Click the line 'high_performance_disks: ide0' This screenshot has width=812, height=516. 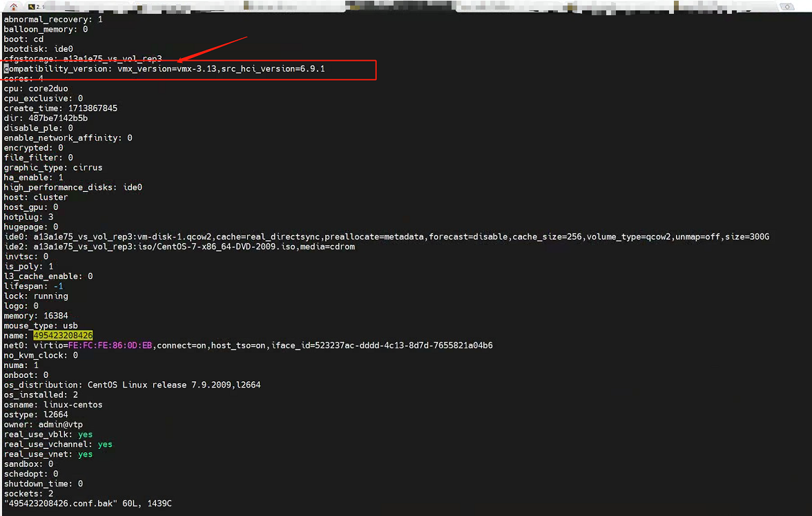[73, 187]
